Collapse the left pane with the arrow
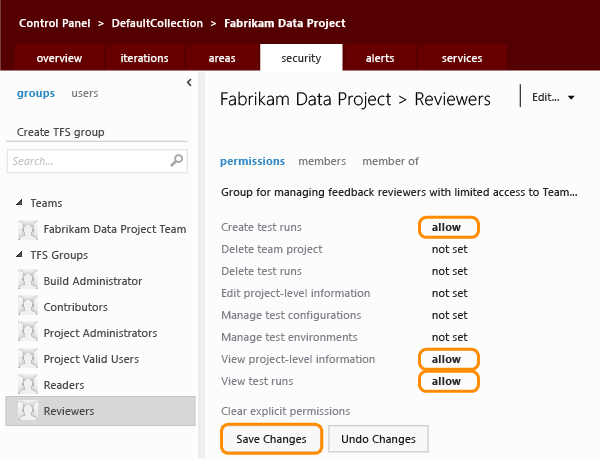 click(189, 82)
